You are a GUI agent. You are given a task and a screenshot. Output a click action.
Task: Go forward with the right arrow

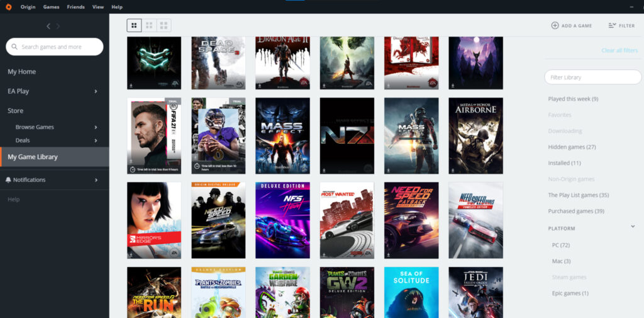[58, 26]
